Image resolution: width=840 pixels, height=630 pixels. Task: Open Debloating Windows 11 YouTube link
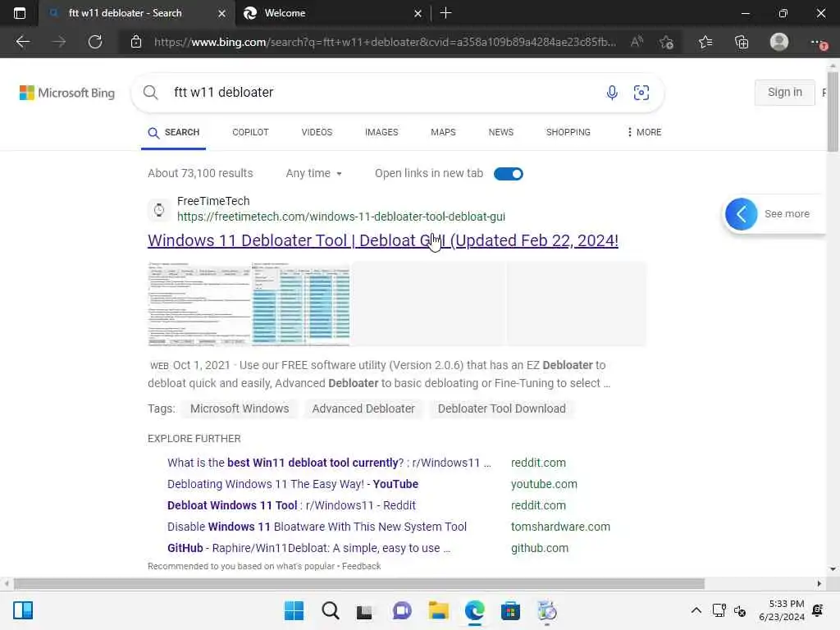[x=293, y=484]
